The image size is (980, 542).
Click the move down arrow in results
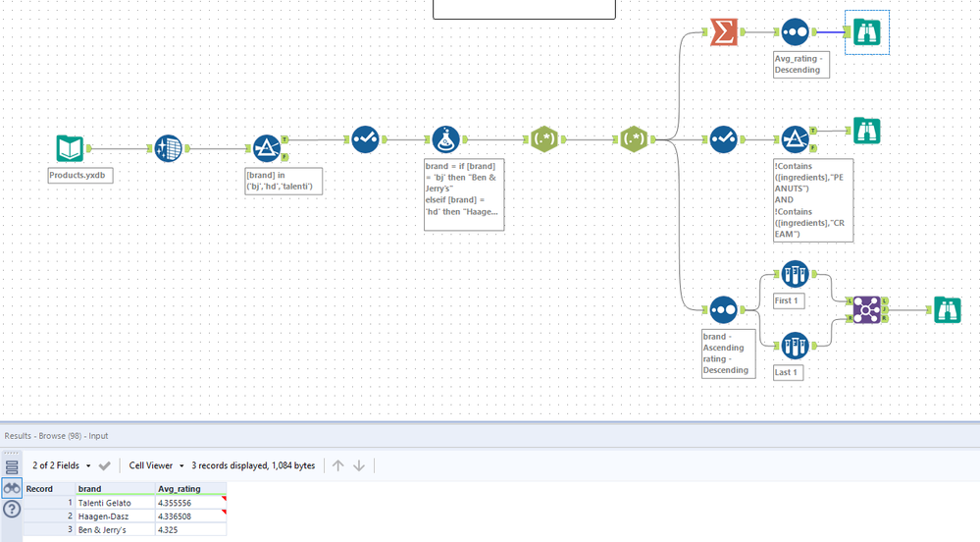point(359,465)
